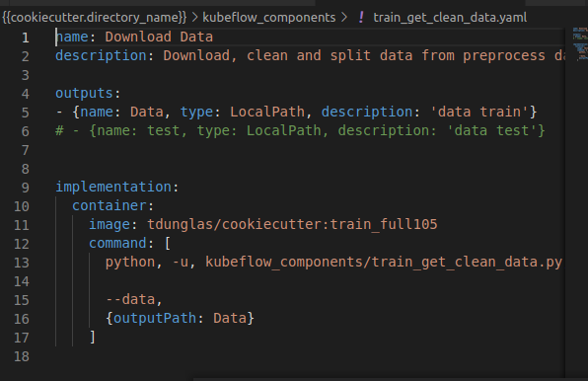Click line number 9 beside implementation
The height and width of the screenshot is (381, 588).
[25, 188]
